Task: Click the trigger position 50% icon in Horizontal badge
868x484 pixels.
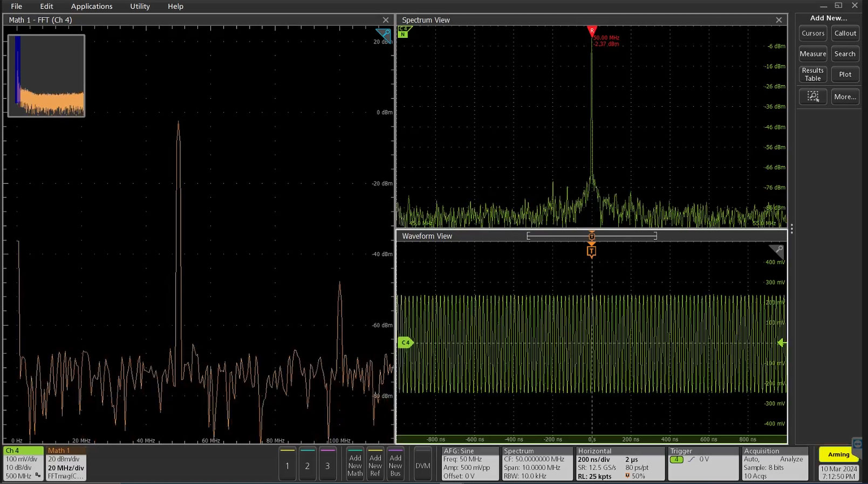Action: (x=628, y=476)
